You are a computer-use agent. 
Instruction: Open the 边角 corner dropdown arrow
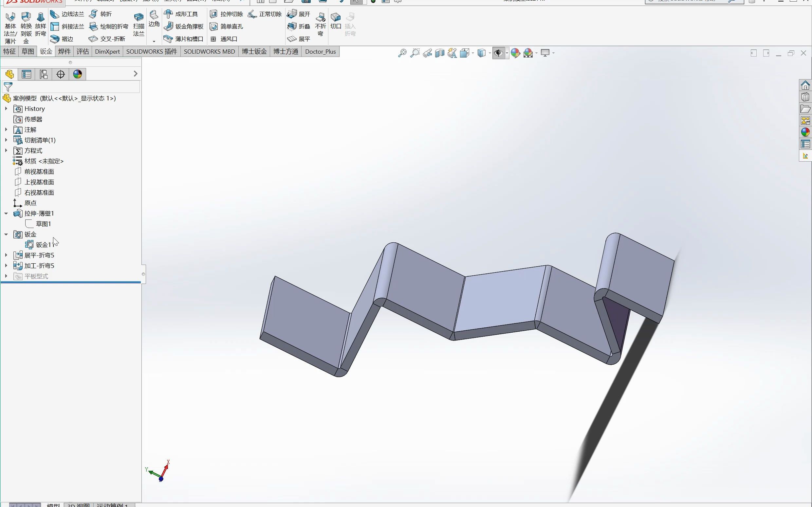154,42
